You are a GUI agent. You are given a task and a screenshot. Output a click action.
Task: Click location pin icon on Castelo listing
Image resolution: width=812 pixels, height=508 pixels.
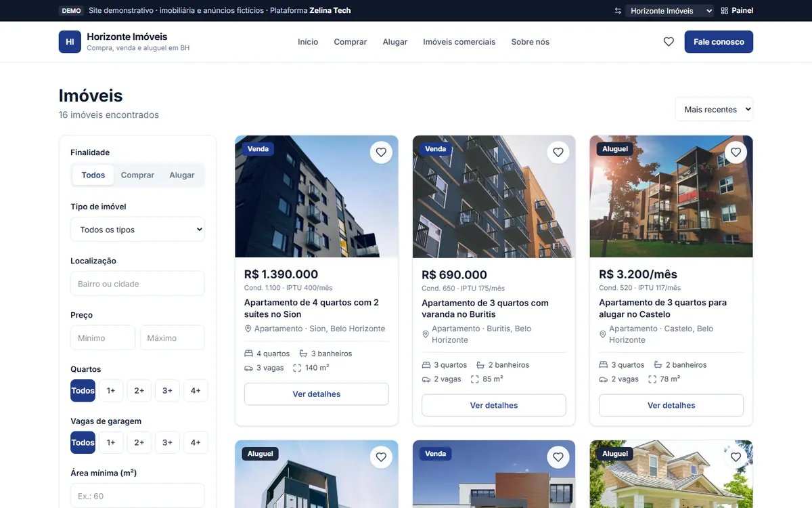pyautogui.click(x=603, y=335)
